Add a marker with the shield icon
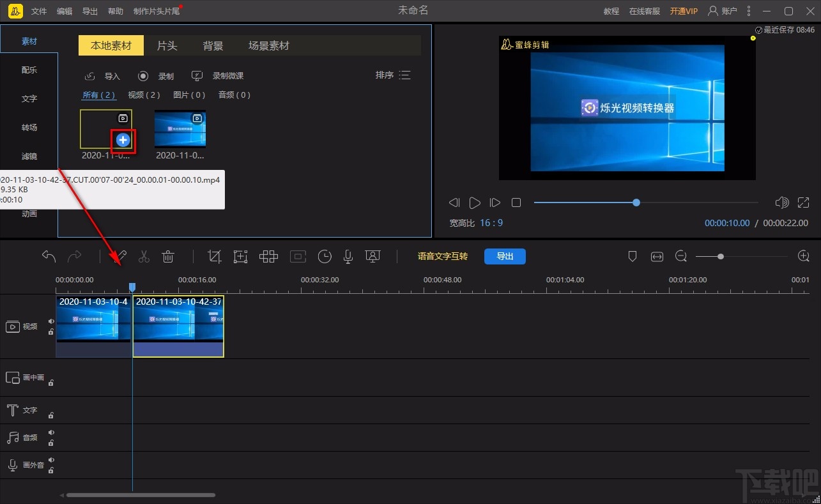 point(633,257)
